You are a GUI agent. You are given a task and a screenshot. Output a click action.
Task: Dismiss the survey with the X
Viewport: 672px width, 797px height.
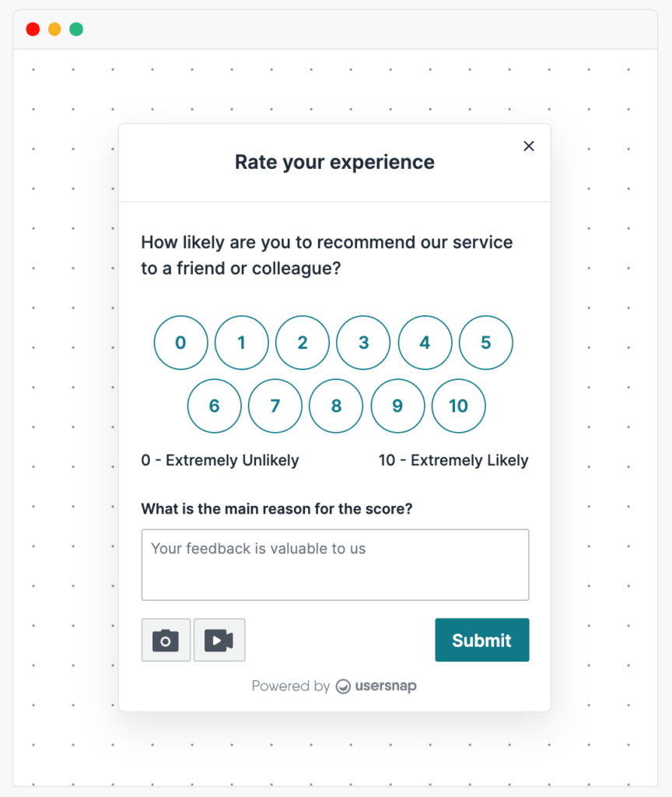point(529,146)
